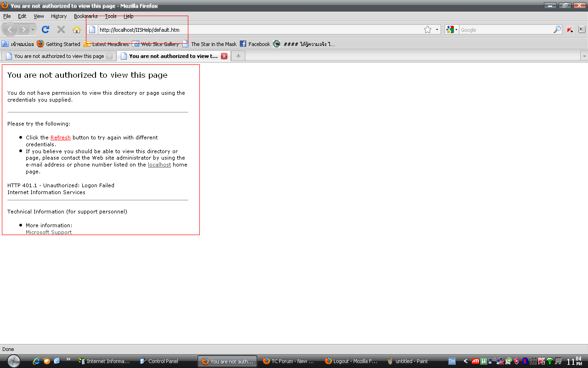Open the location bar history dropdown arrow
Viewport: 588px width, 368px height.
[437, 30]
